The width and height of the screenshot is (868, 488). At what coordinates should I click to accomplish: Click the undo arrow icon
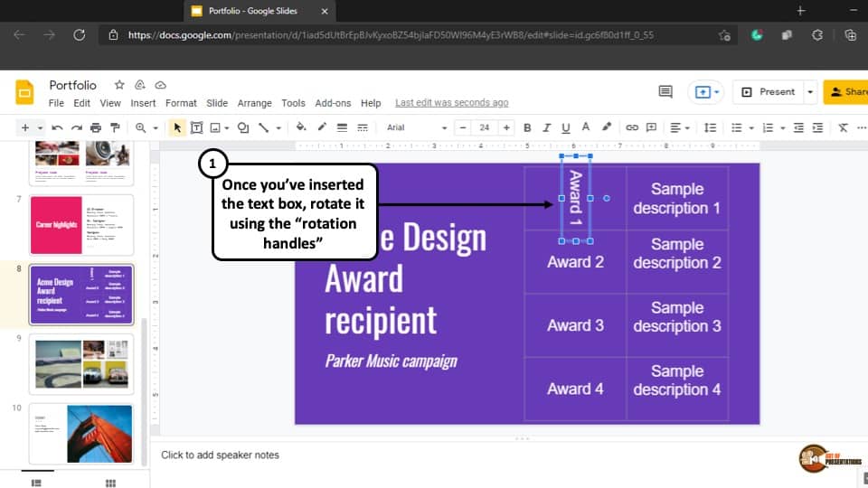click(x=57, y=127)
